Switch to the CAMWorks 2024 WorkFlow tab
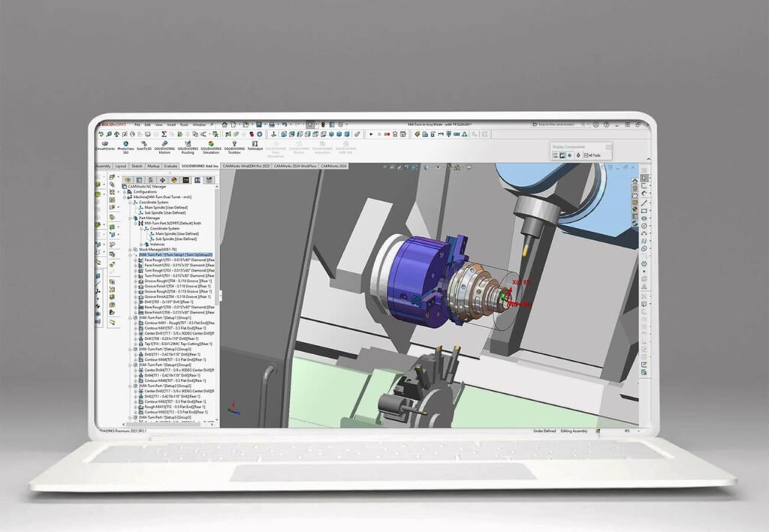769x532 pixels. (x=293, y=165)
